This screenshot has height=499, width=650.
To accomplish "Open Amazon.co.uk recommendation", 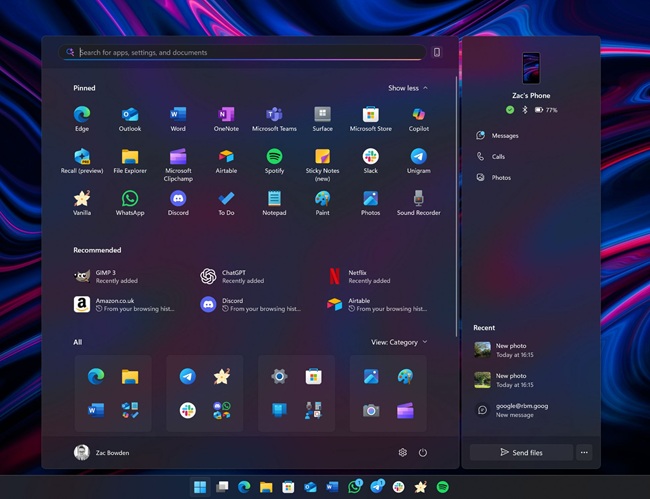I will click(x=124, y=305).
